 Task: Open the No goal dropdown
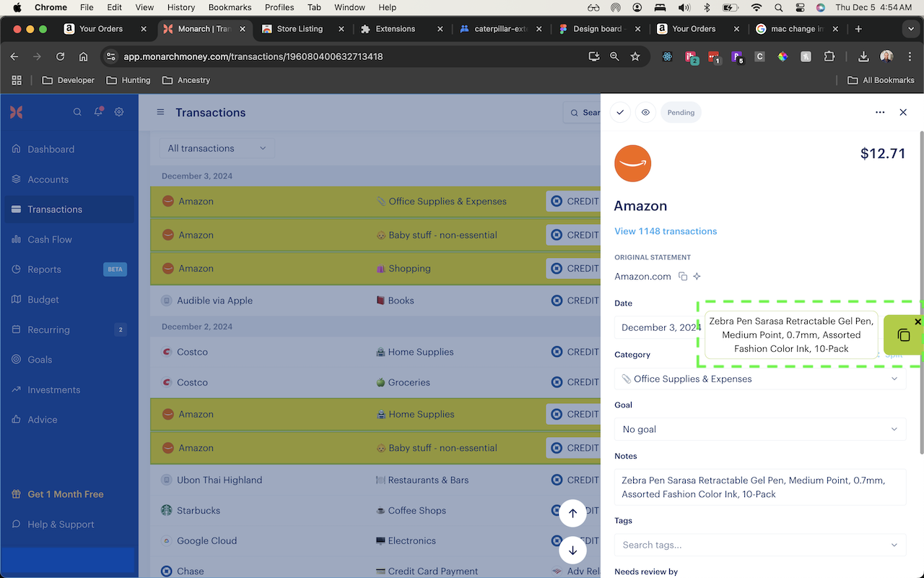pyautogui.click(x=759, y=428)
